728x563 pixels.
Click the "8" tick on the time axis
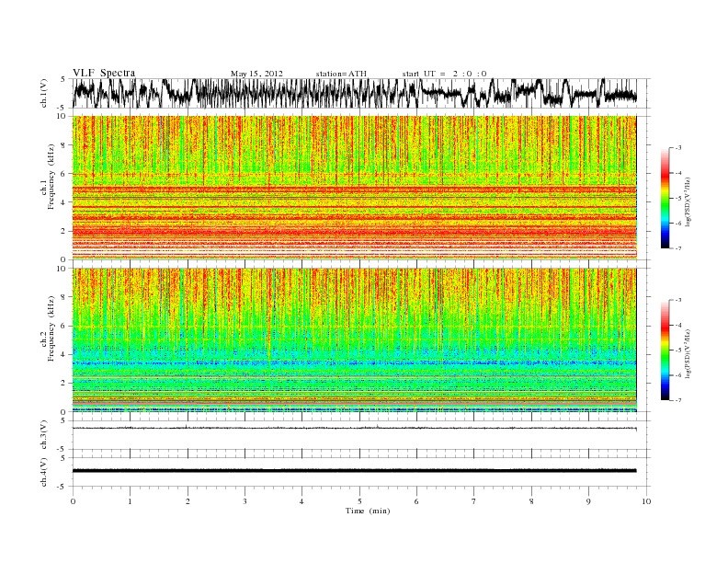tap(531, 501)
